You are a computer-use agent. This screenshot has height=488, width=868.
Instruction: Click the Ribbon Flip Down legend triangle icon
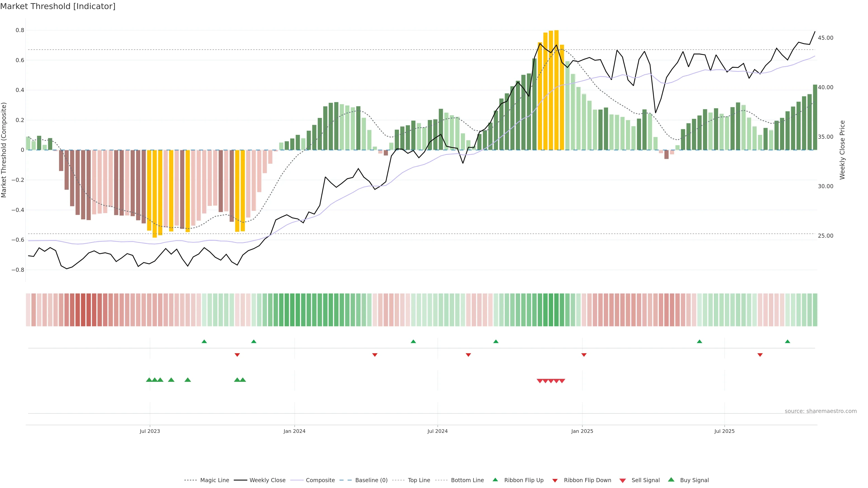pyautogui.click(x=555, y=480)
